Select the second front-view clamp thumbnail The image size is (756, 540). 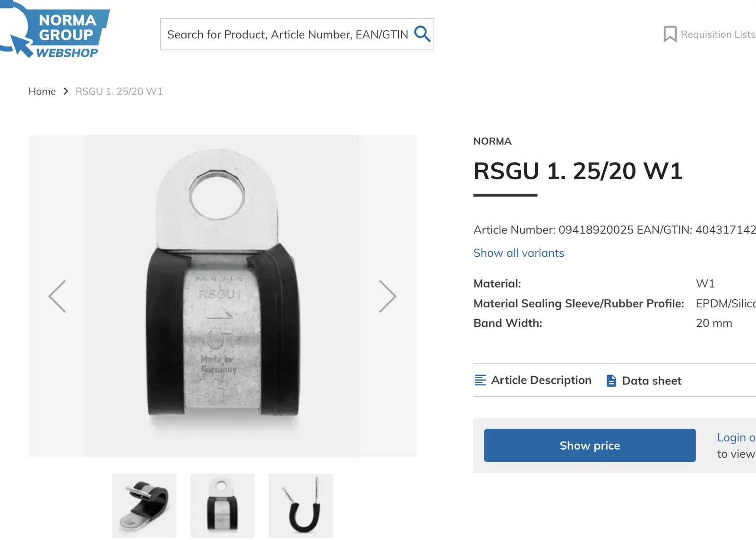222,505
